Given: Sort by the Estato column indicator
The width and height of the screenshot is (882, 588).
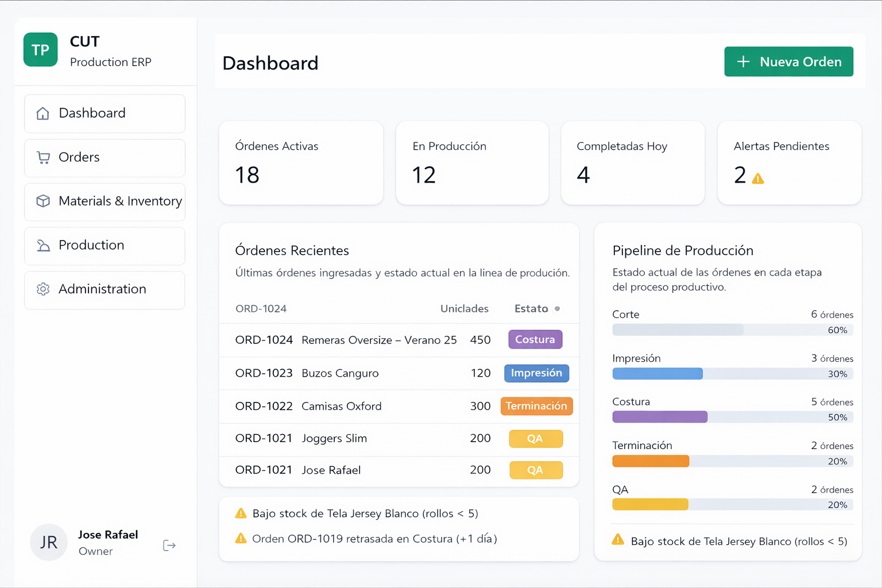Looking at the screenshot, I should tap(557, 309).
